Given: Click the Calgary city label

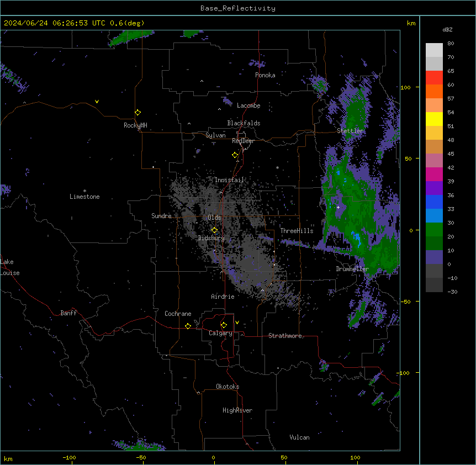Looking at the screenshot, I should click(x=220, y=333).
